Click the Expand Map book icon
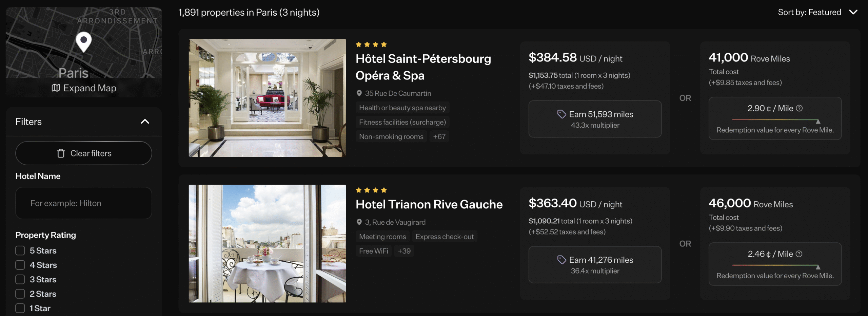 (56, 88)
